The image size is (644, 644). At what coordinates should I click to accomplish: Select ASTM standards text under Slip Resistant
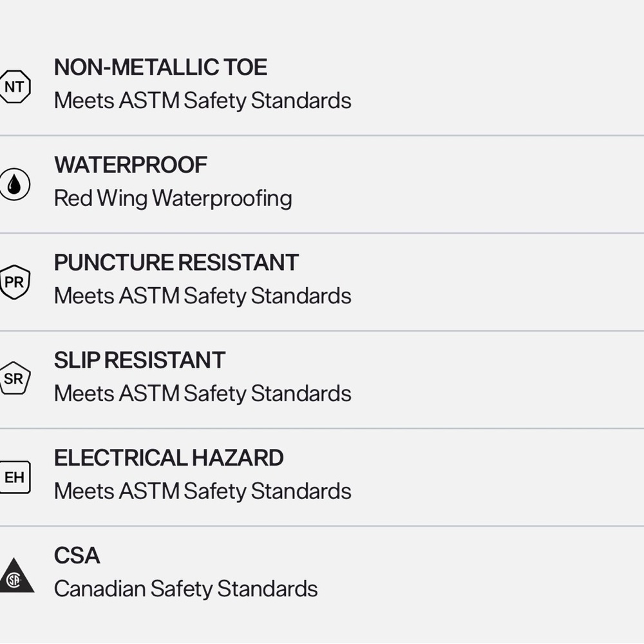point(202,393)
